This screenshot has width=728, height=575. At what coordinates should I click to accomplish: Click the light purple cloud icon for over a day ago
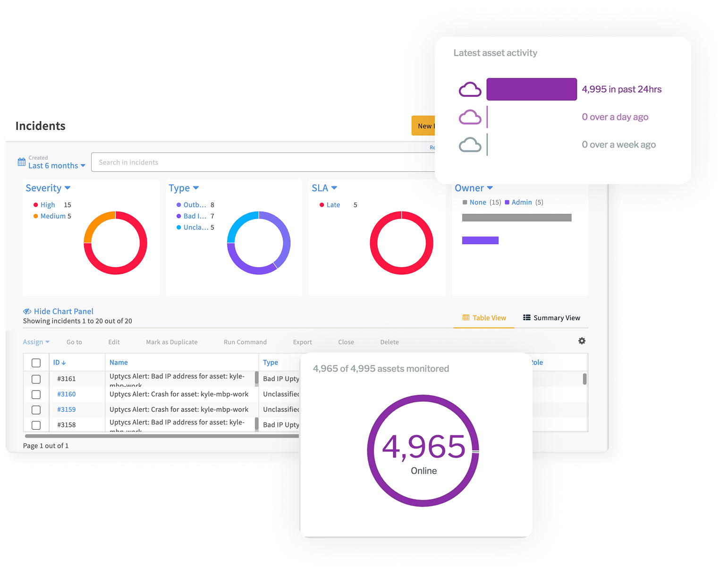(x=470, y=117)
